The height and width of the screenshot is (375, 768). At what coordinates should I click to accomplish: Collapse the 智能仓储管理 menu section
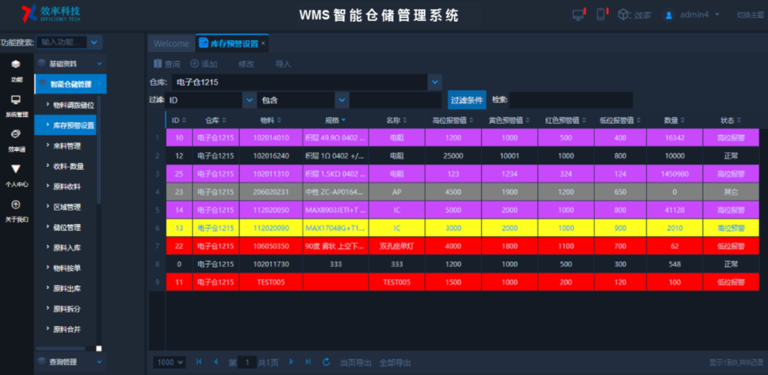(71, 84)
